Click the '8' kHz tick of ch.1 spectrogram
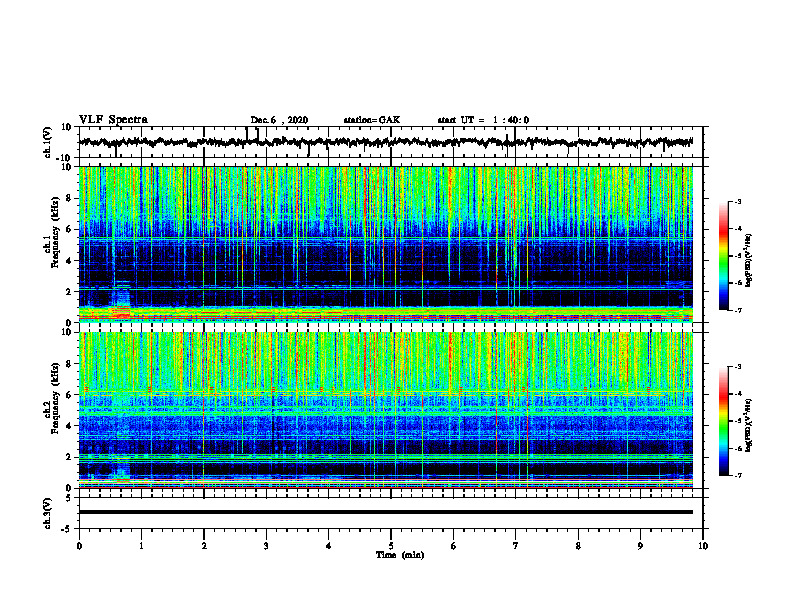Image resolution: width=792 pixels, height=612 pixels. coord(69,198)
